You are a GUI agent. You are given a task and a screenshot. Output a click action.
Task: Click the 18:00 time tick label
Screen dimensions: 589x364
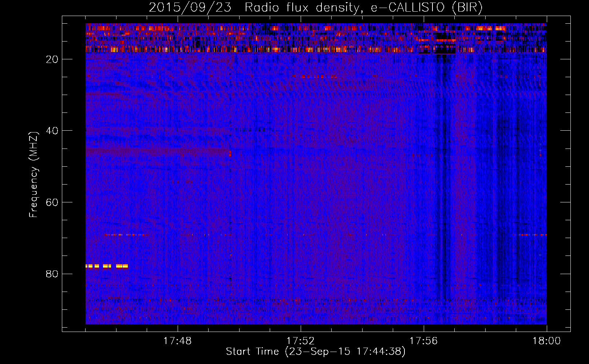(x=546, y=341)
